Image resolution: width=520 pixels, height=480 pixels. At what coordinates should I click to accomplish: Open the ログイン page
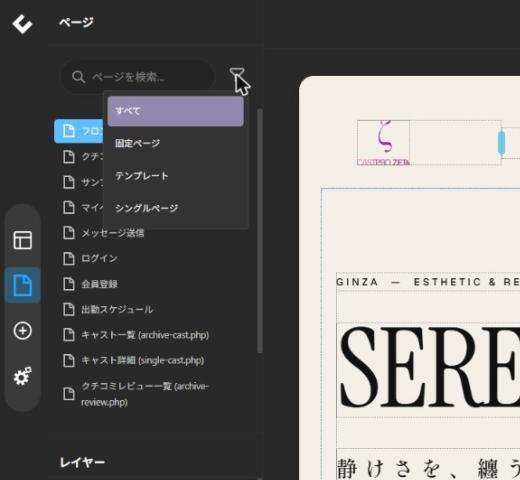pyautogui.click(x=99, y=258)
